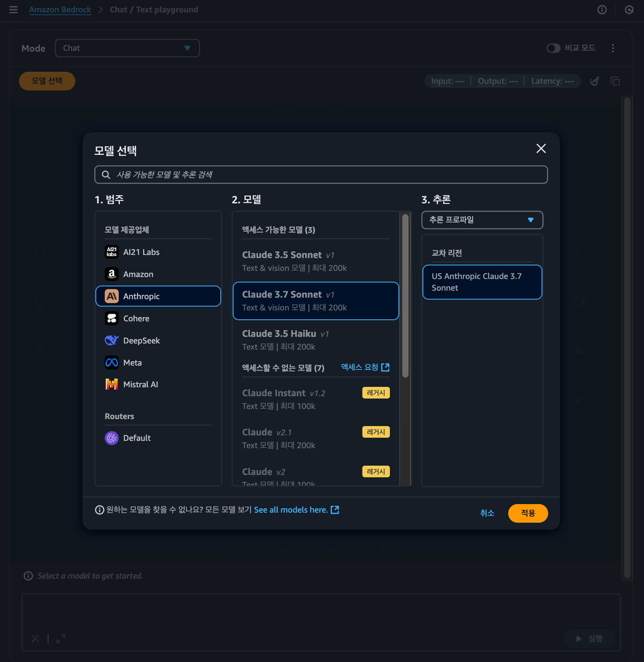Click the model list scrollbar
644x662 pixels.
coord(405,296)
